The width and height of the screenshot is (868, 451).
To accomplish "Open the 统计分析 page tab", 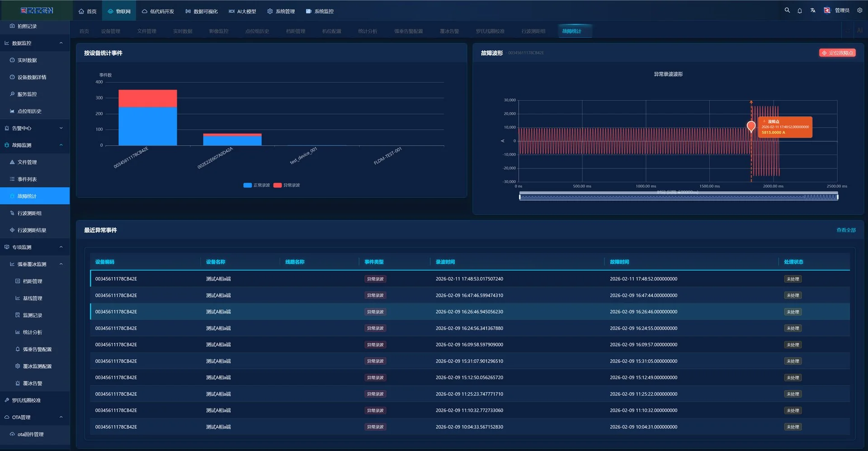I will [x=367, y=31].
